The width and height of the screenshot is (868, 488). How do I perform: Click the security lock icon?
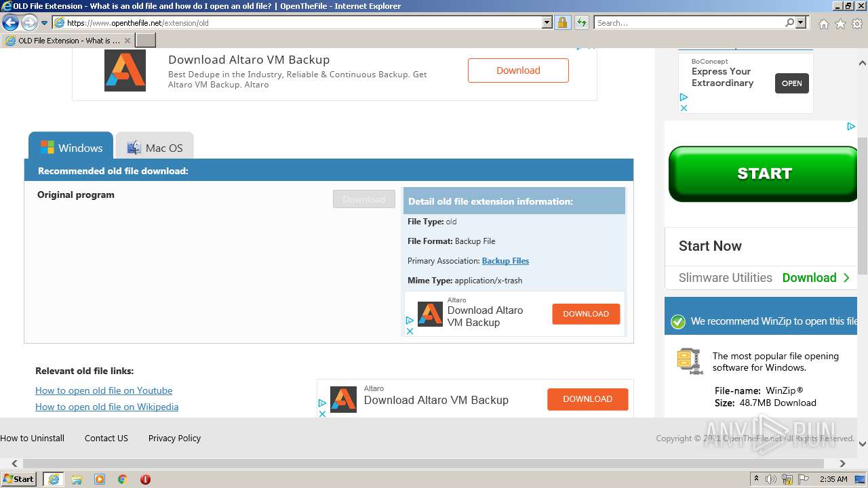click(562, 22)
